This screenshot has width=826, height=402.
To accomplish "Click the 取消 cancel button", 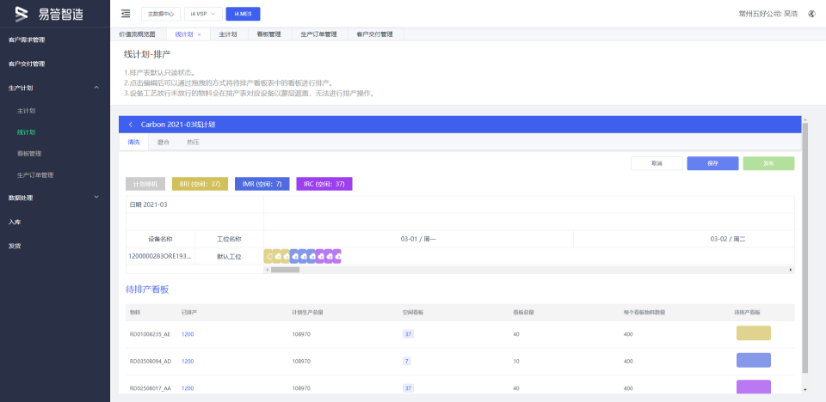I will pyautogui.click(x=657, y=163).
